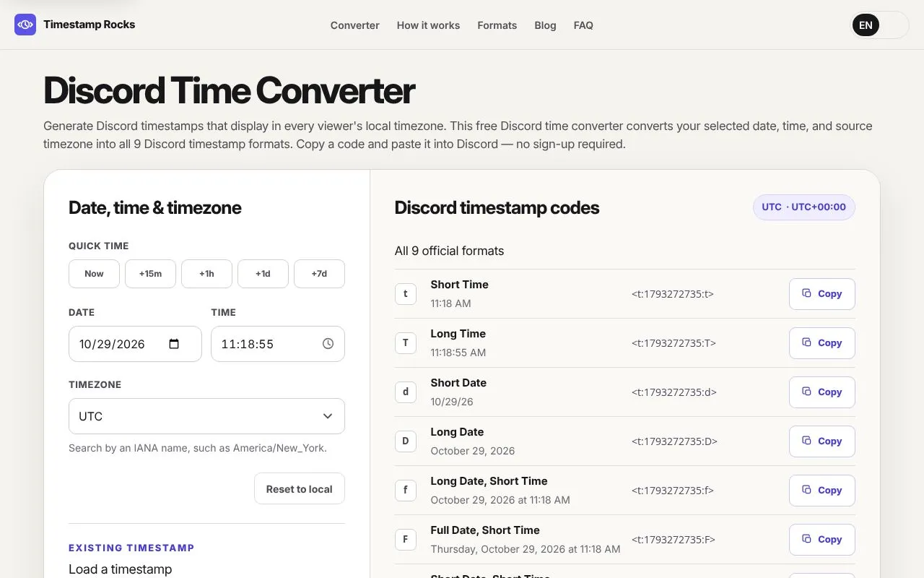Open the Converter nav item
This screenshot has width=924, height=578.
click(354, 25)
